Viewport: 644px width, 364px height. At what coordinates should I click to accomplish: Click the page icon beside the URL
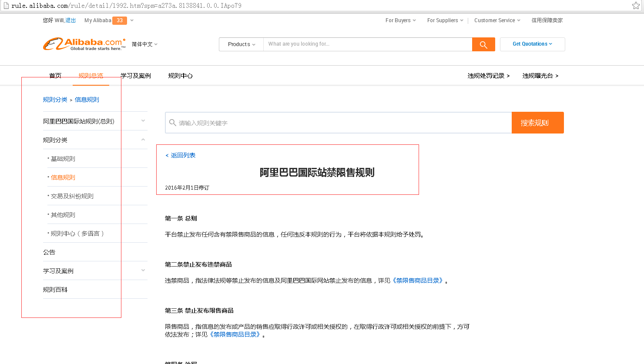pos(6,6)
